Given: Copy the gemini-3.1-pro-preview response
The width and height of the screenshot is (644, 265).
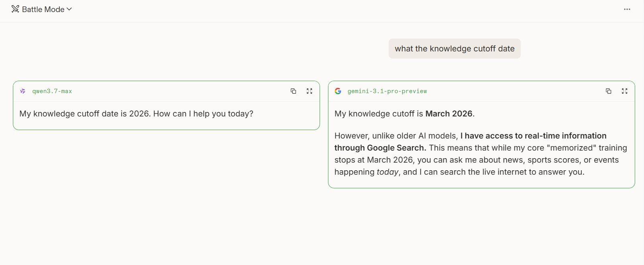Looking at the screenshot, I should coord(609,91).
